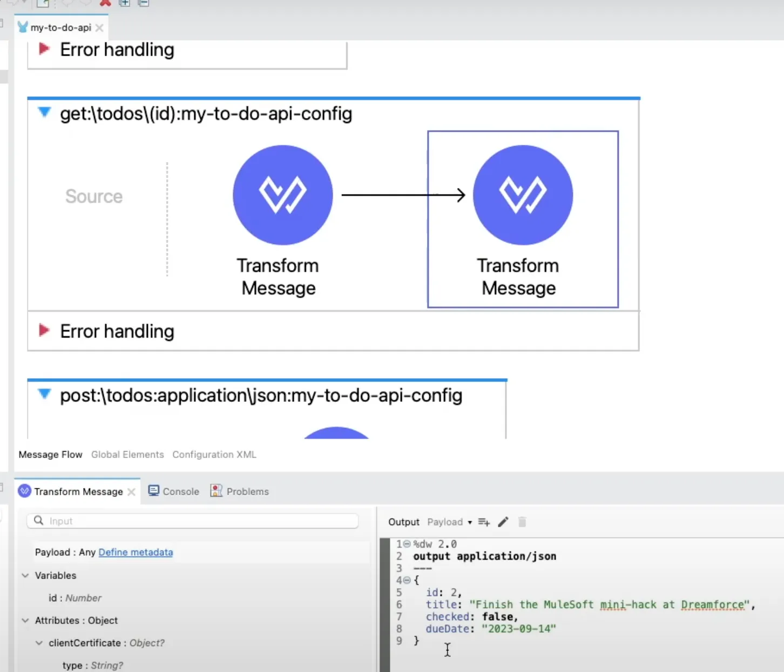Select the type : String? attribute
This screenshot has width=784, height=672.
93,666
